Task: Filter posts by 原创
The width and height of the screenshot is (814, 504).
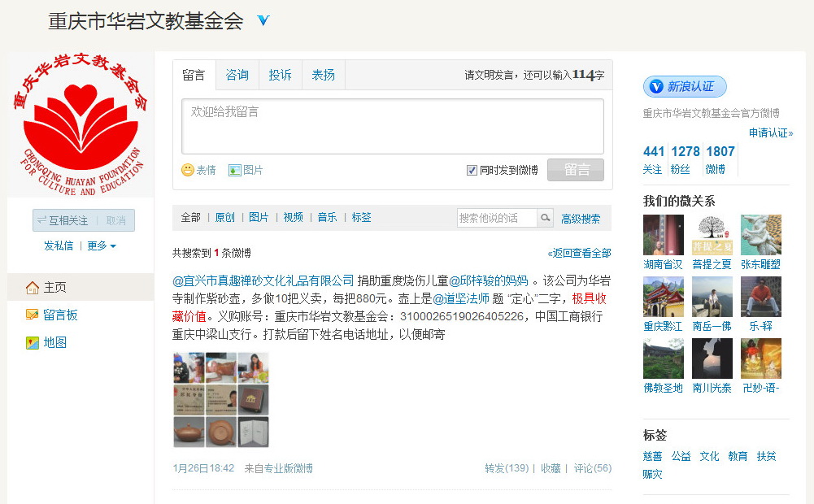Action: 224,218
